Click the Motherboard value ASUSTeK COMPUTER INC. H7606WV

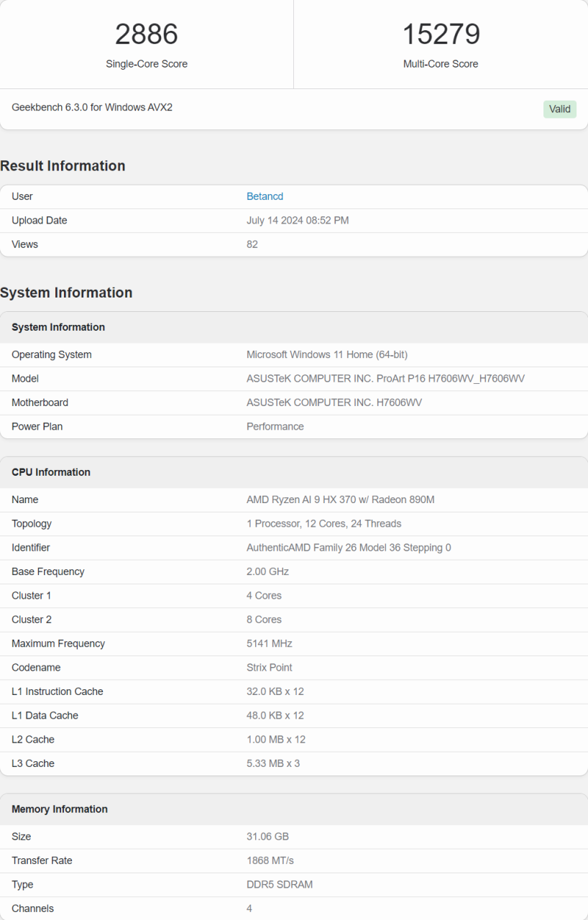334,402
